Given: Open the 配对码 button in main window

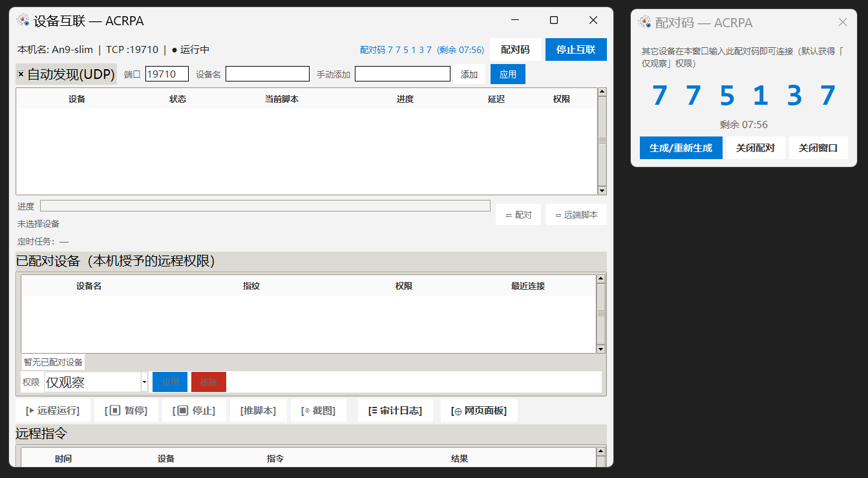Looking at the screenshot, I should point(515,50).
